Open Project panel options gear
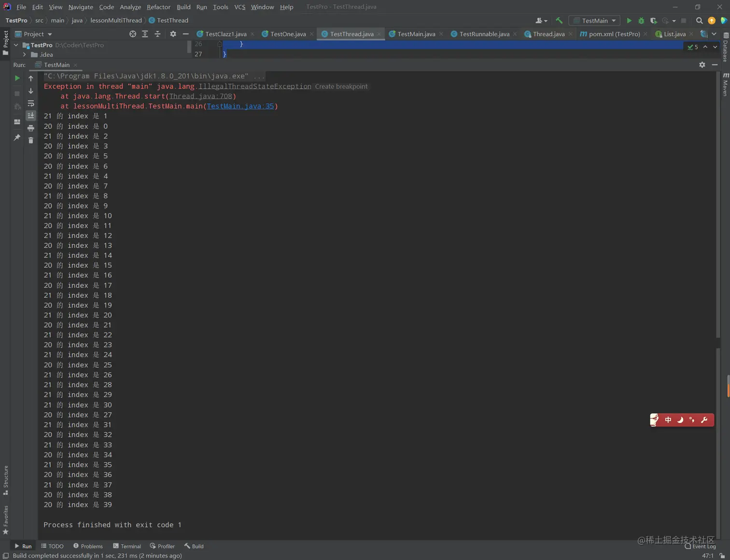Screen dimensions: 730x560 click(173, 34)
